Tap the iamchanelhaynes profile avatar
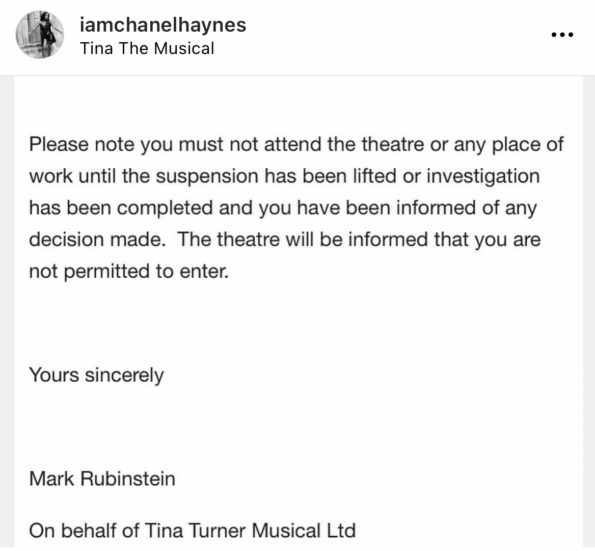 [x=39, y=35]
